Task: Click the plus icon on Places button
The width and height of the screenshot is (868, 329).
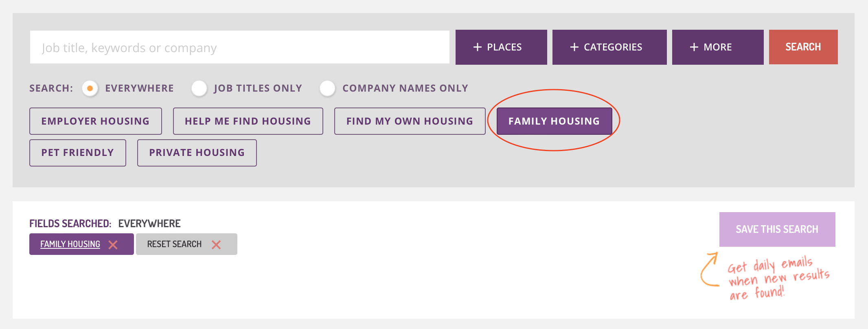Action: point(478,47)
